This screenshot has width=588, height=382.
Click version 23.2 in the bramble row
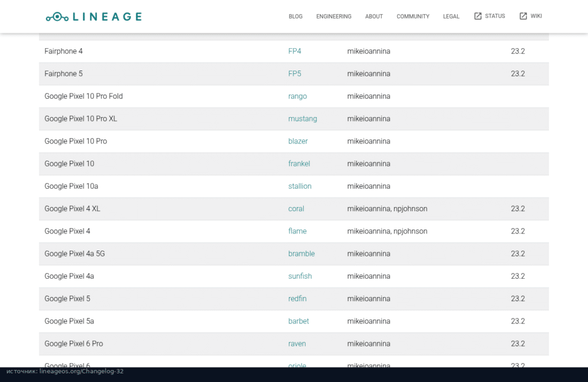pyautogui.click(x=518, y=254)
